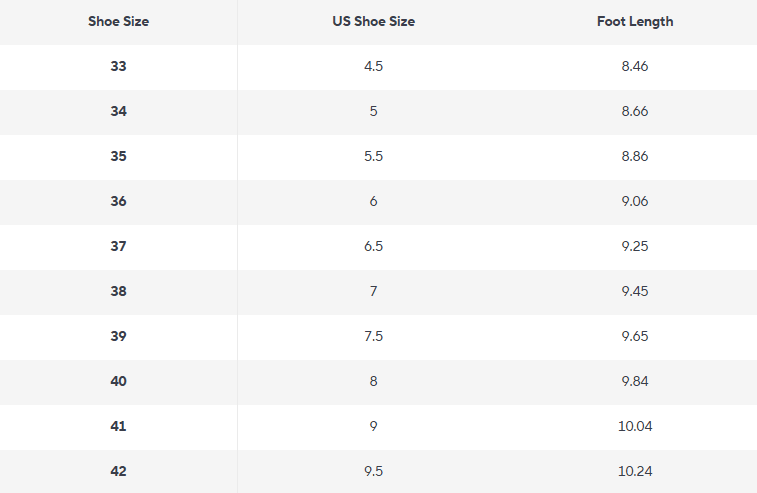The width and height of the screenshot is (757, 493).
Task: Select shoe size 34 cell
Action: click(x=118, y=111)
